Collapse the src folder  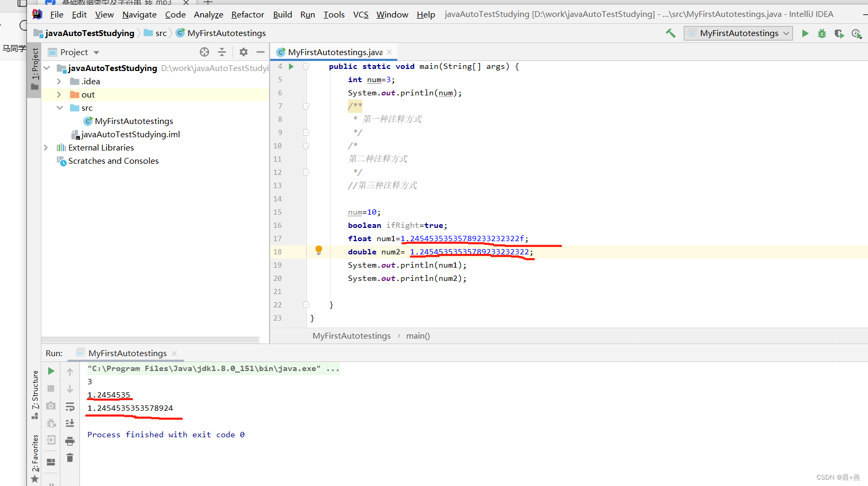click(x=59, y=108)
